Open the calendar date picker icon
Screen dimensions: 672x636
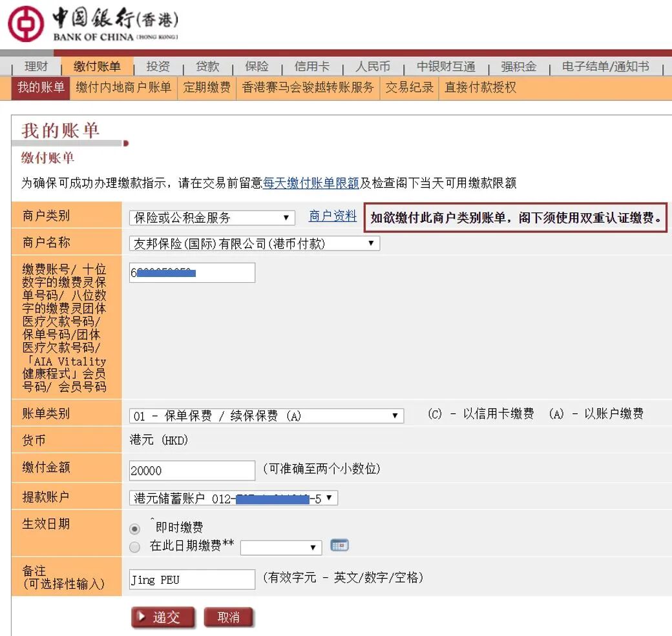[340, 545]
